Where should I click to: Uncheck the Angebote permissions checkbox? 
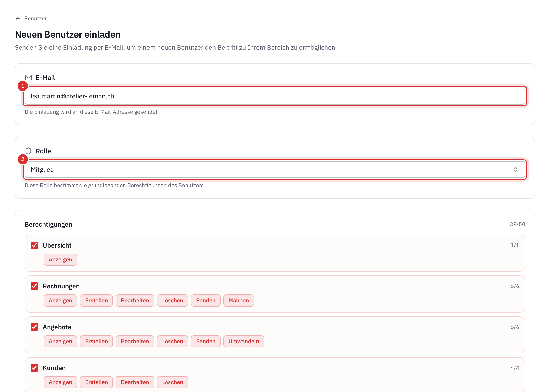point(34,327)
